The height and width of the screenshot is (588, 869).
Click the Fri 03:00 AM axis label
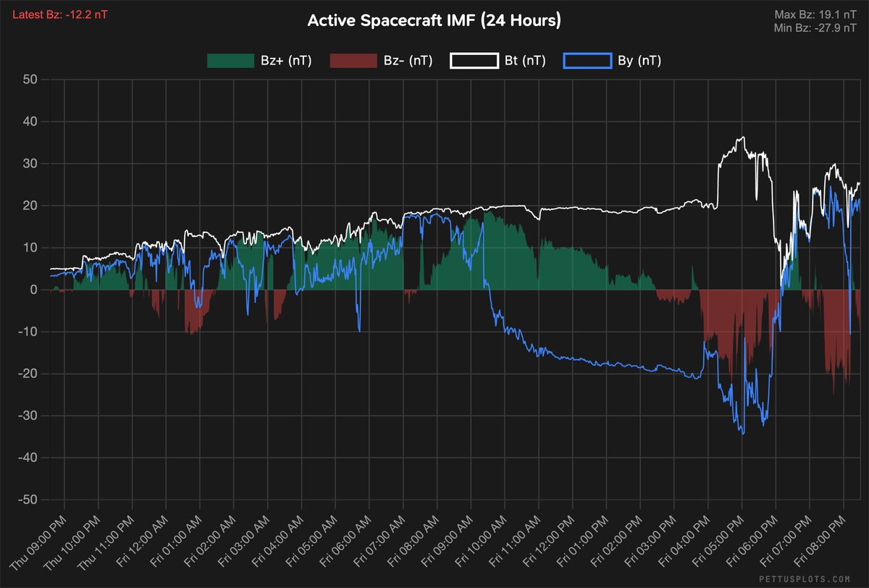point(244,542)
